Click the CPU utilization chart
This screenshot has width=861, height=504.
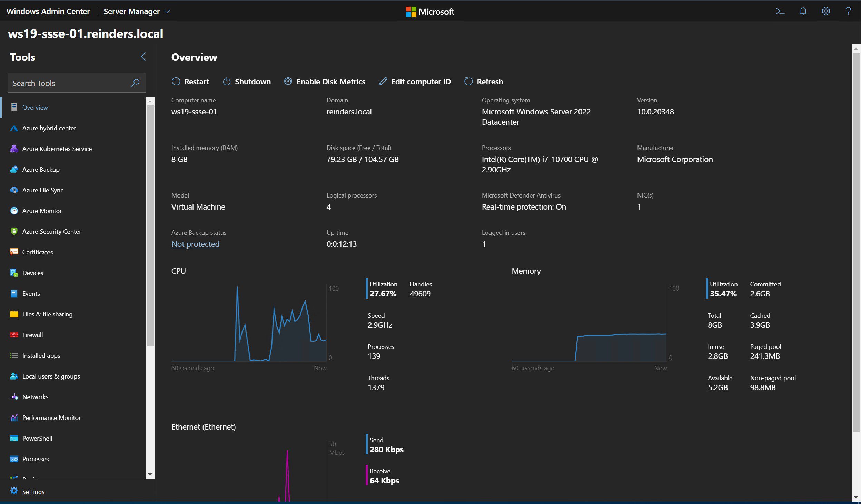249,323
